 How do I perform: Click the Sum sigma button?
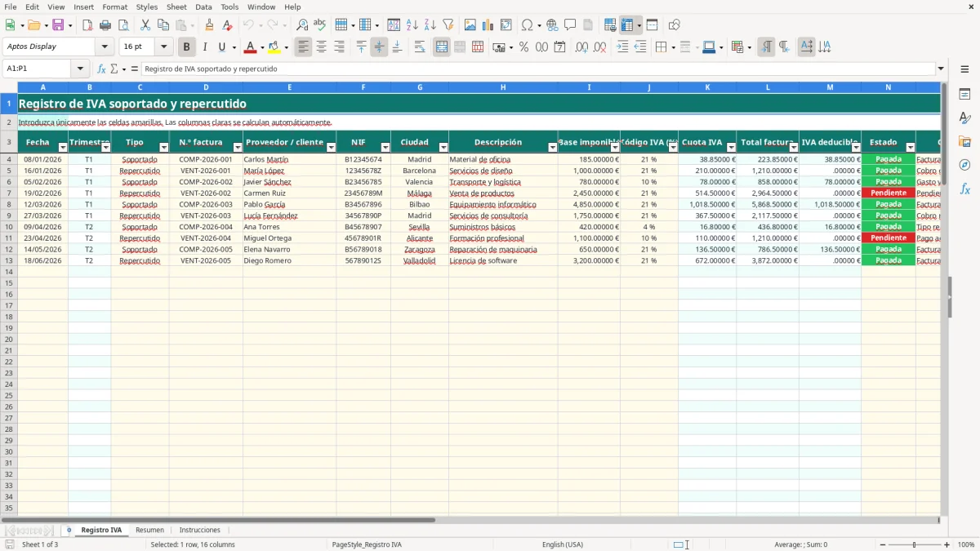(x=114, y=69)
